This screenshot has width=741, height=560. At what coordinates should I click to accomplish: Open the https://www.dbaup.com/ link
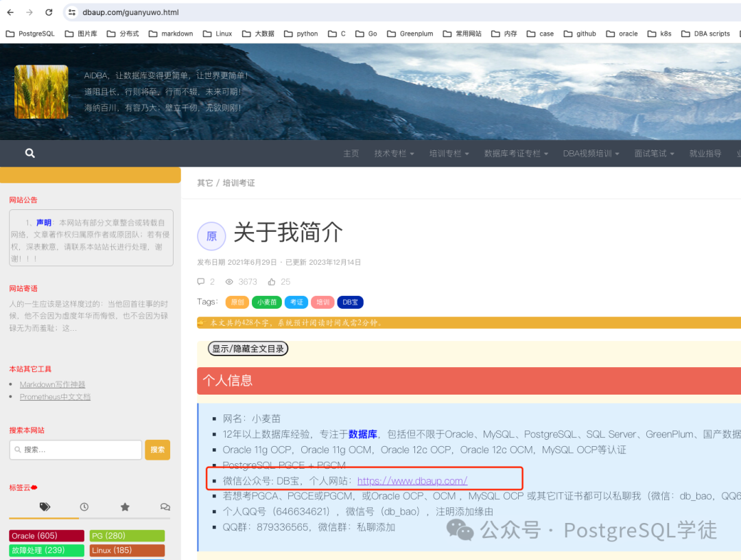(412, 480)
